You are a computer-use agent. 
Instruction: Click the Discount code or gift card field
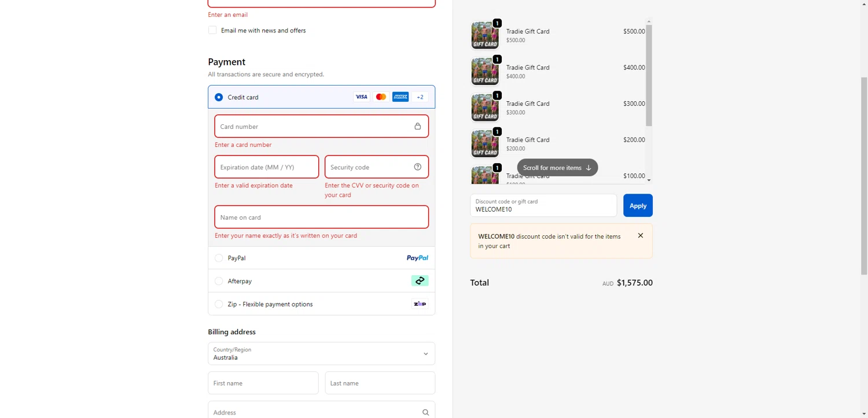[x=543, y=205]
